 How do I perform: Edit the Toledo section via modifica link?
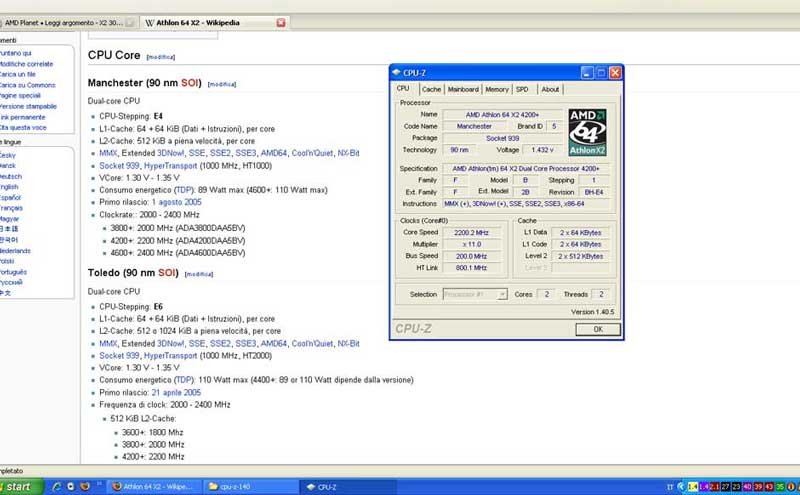click(x=199, y=275)
